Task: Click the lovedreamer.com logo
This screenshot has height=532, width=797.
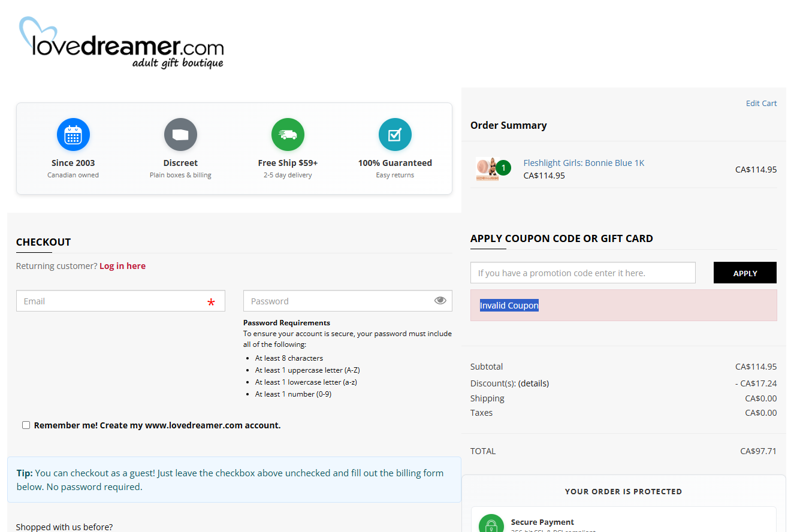Action: [x=121, y=42]
